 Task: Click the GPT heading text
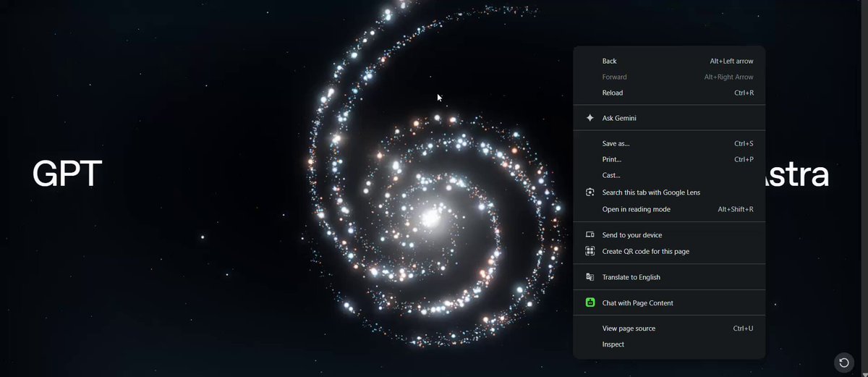(67, 174)
